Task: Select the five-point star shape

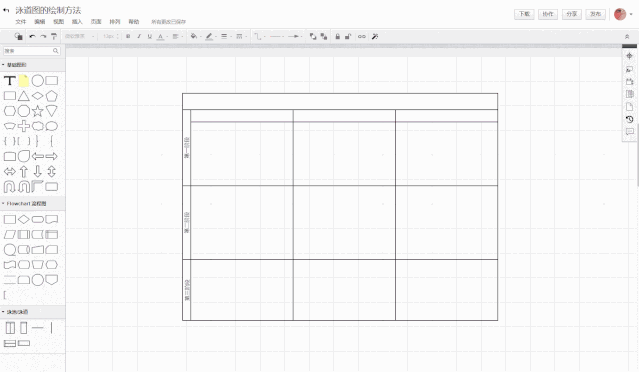Action: pos(37,111)
